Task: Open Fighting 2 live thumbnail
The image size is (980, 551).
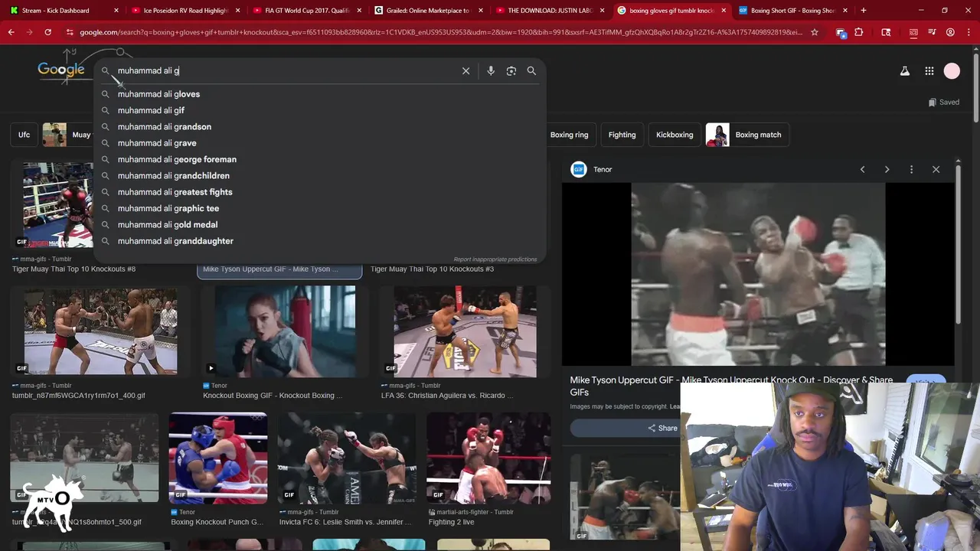Action: tap(488, 458)
